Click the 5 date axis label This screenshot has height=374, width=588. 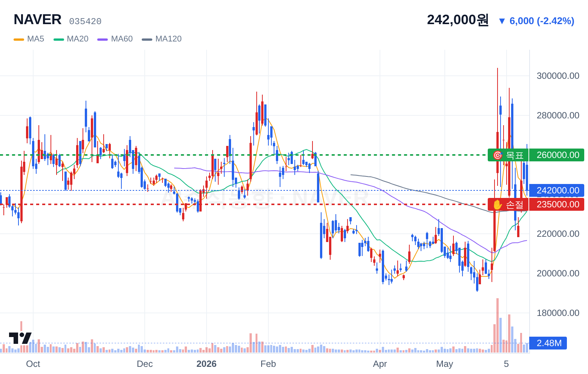click(x=506, y=364)
